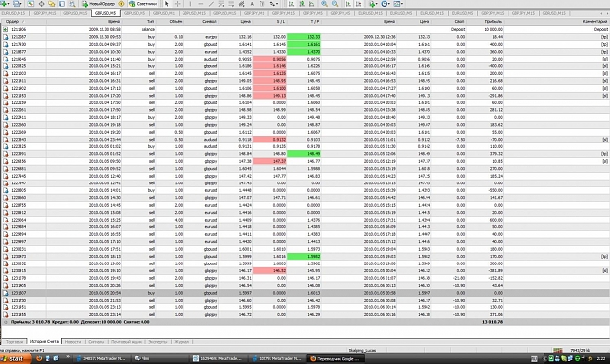Open the Новости tab
The width and height of the screenshot is (610, 364).
click(73, 342)
